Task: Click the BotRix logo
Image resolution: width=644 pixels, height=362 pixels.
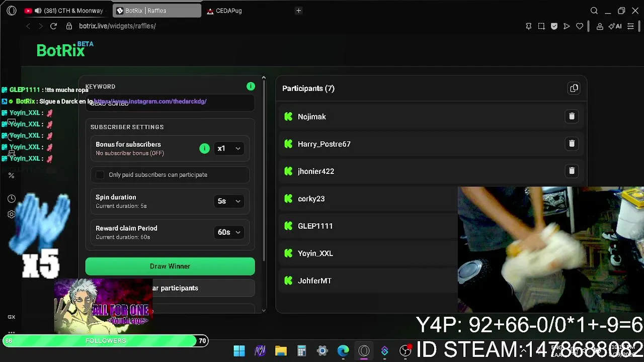Action: (x=65, y=50)
